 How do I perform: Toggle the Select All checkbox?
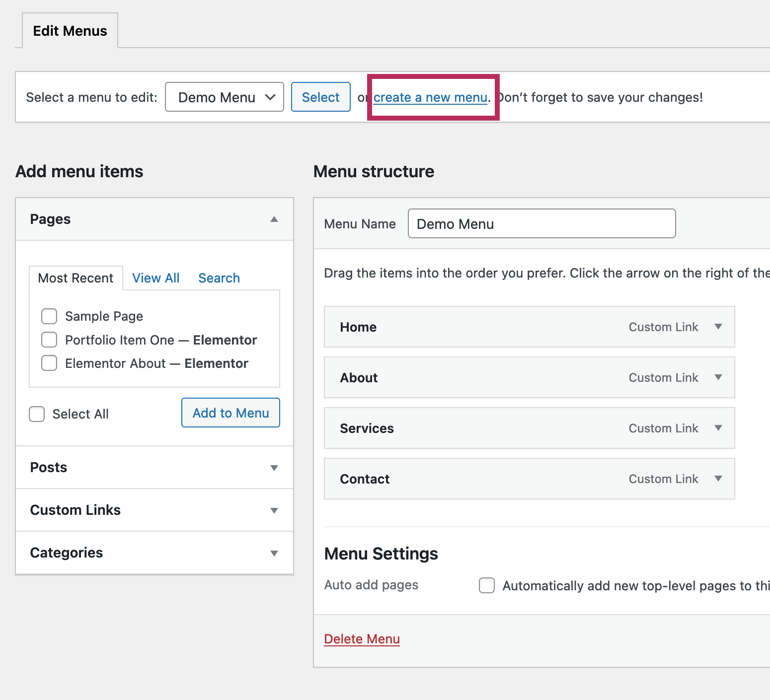37,414
